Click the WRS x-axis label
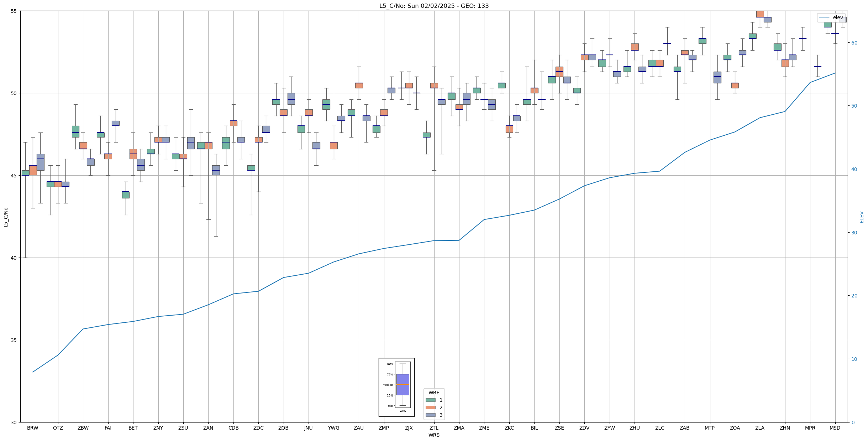Viewport: 868px width, 441px height. click(x=434, y=435)
